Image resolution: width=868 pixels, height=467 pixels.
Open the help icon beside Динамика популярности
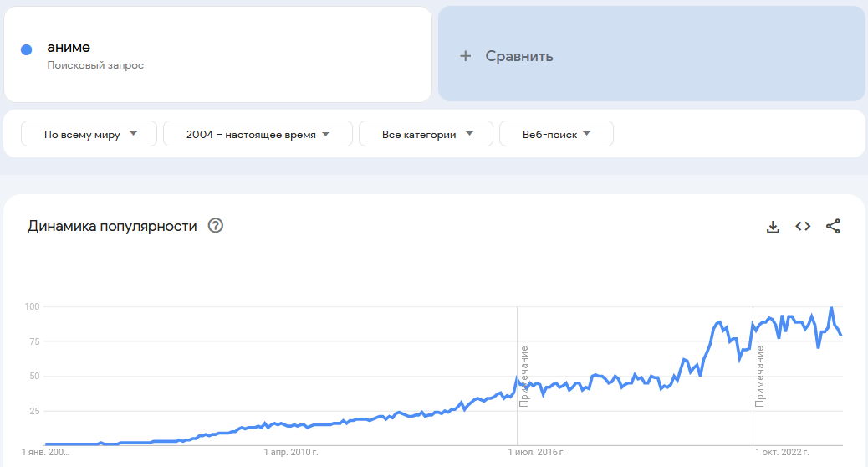click(215, 226)
